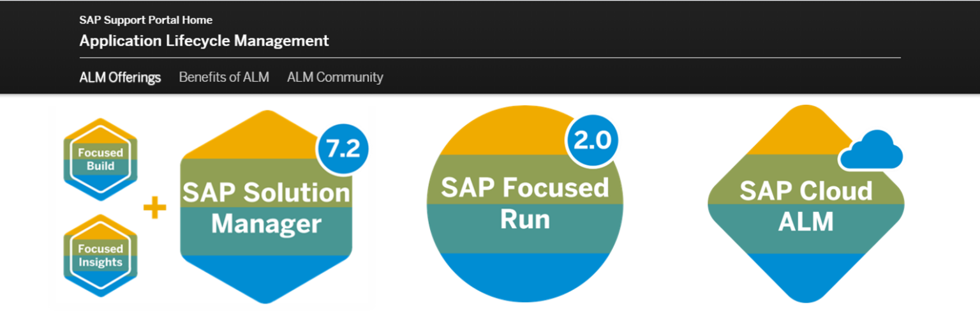Click the SAP Cloud ALM title text
The height and width of the screenshot is (311, 980).
[x=806, y=206]
